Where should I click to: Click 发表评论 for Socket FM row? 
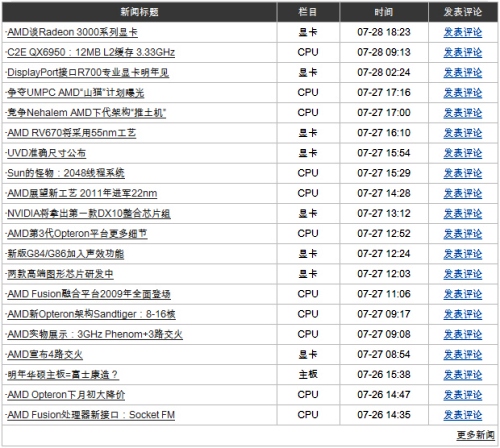(463, 415)
